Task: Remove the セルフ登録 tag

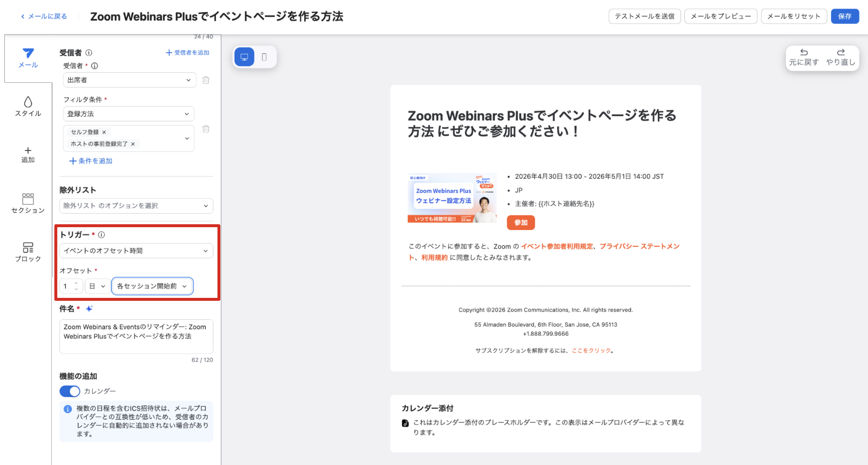Action: tap(104, 132)
